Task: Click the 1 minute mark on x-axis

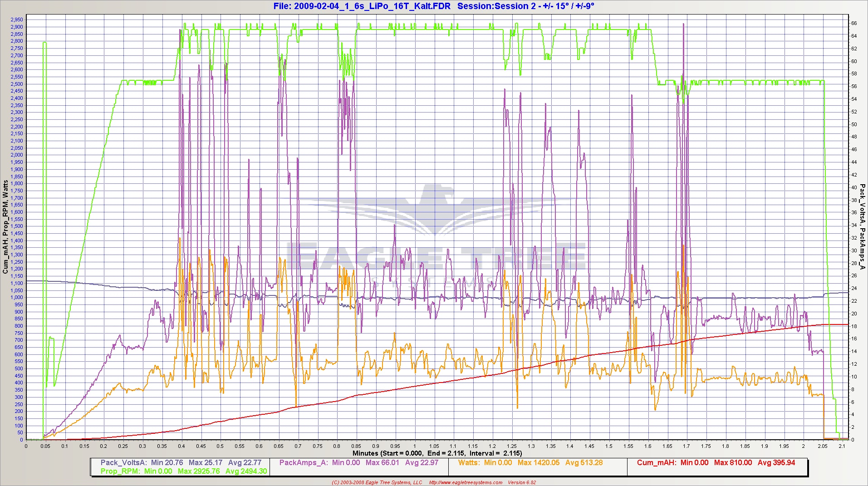Action: click(415, 446)
